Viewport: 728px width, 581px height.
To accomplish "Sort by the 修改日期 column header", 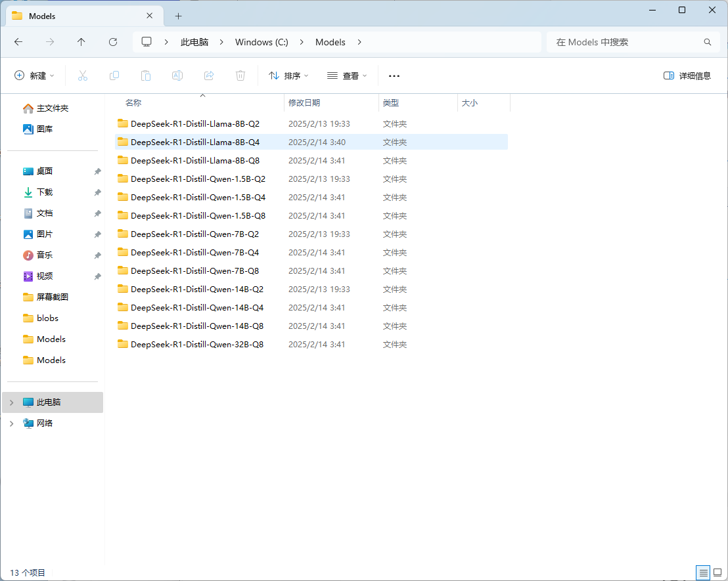I will pos(332,103).
